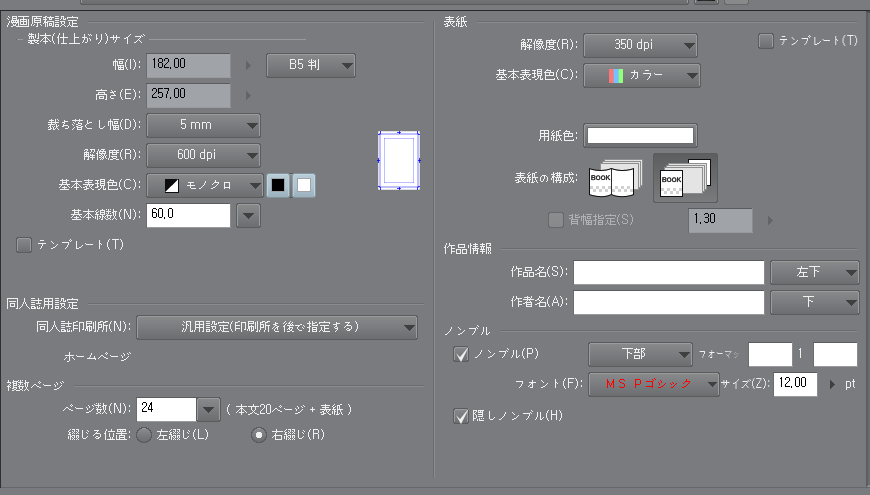Toggle the ノンブル page number checkbox
870x495 pixels.
click(461, 354)
